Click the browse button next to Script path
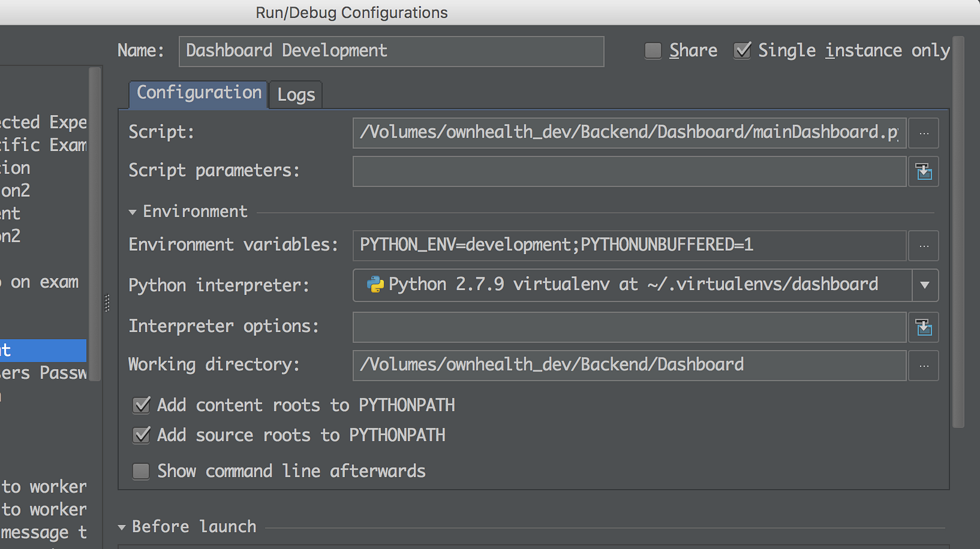This screenshot has height=549, width=980. pyautogui.click(x=924, y=133)
